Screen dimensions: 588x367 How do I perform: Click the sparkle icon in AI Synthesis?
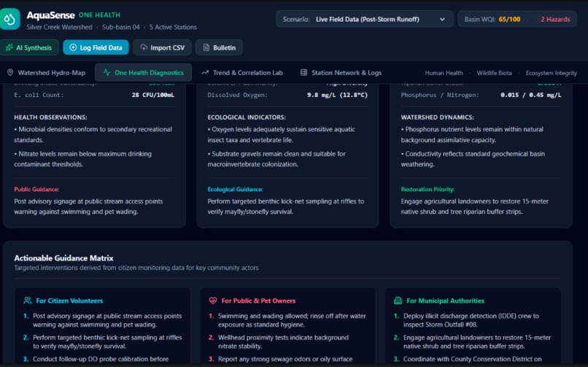(9, 47)
